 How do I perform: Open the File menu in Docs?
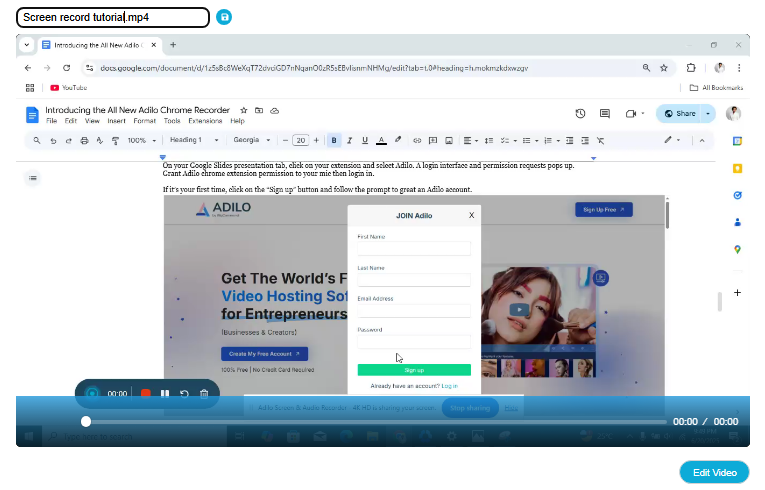51,121
